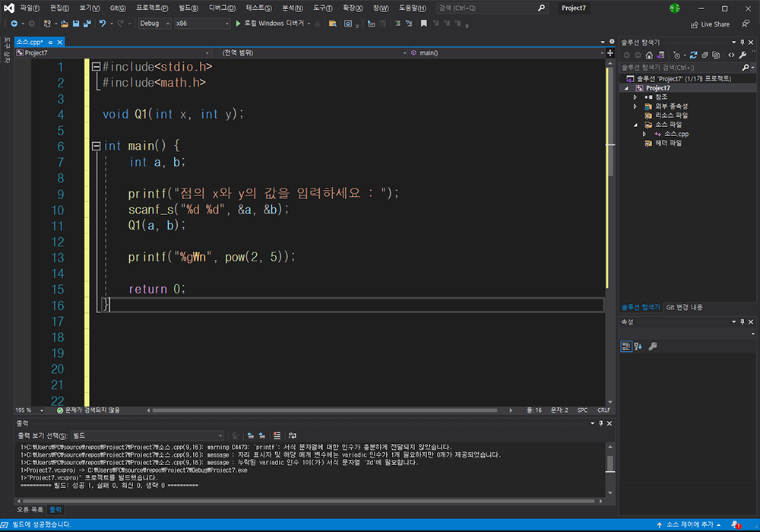760x532 pixels.
Task: Click the open file folder icon
Action: [x=64, y=24]
